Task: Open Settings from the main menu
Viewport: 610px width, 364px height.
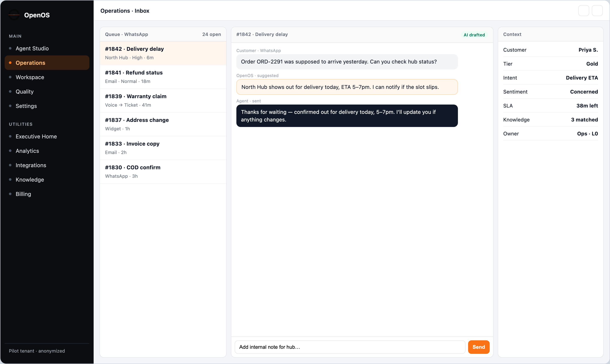Action: tap(47, 106)
